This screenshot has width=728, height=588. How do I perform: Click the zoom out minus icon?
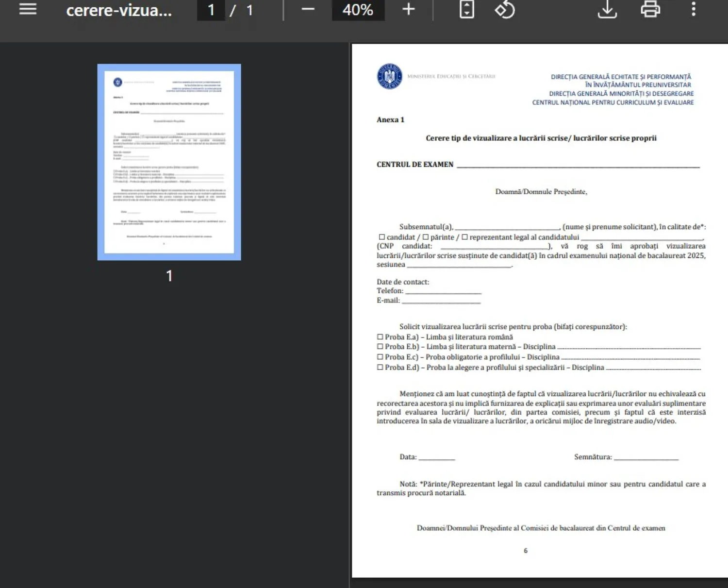(308, 9)
